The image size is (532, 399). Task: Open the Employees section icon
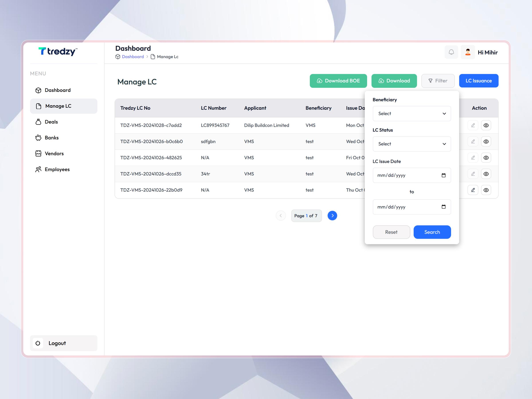(x=39, y=169)
